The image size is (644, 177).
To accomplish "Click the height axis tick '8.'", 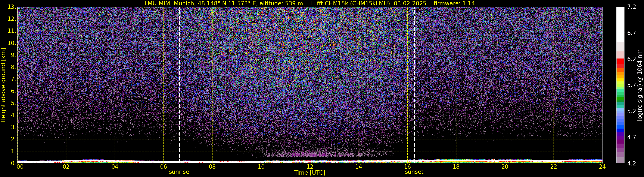I will coord(13,67).
